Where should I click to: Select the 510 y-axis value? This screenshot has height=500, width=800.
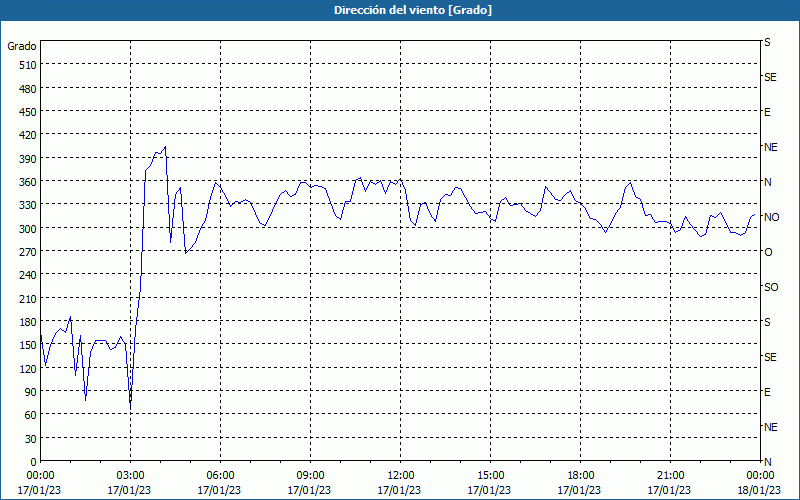click(x=29, y=65)
